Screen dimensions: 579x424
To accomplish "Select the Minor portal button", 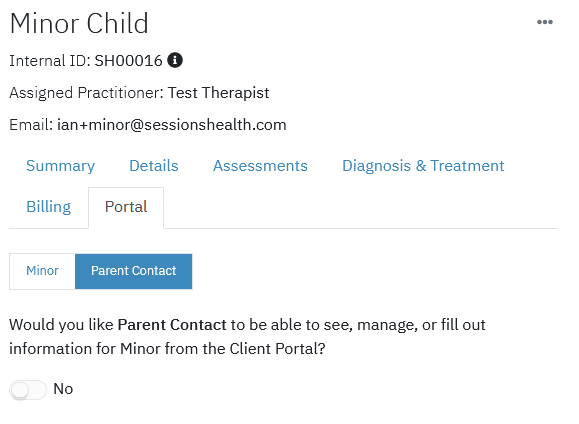I will click(42, 271).
